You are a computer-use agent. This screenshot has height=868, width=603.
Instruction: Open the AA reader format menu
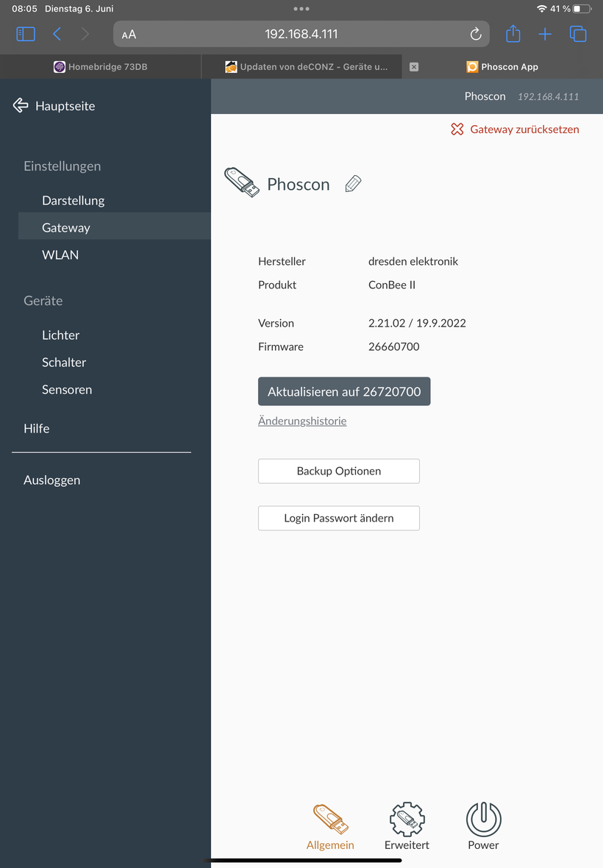(x=129, y=35)
